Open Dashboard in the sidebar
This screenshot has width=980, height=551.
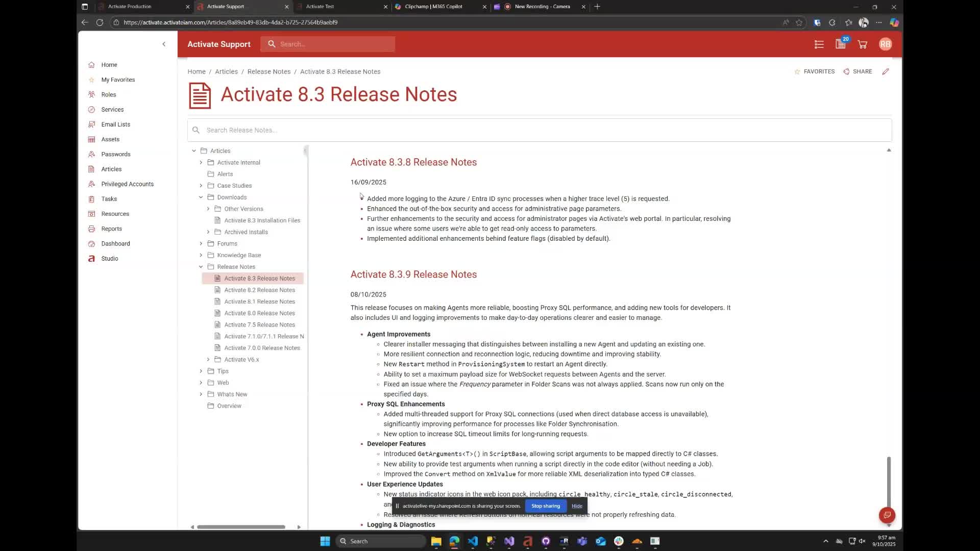tap(115, 243)
